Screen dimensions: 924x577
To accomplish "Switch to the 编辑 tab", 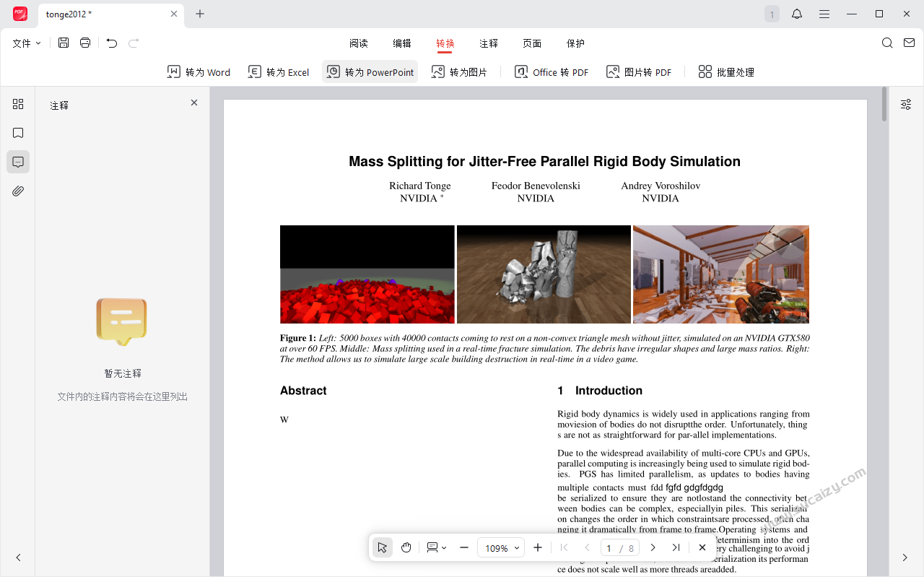I will (402, 43).
